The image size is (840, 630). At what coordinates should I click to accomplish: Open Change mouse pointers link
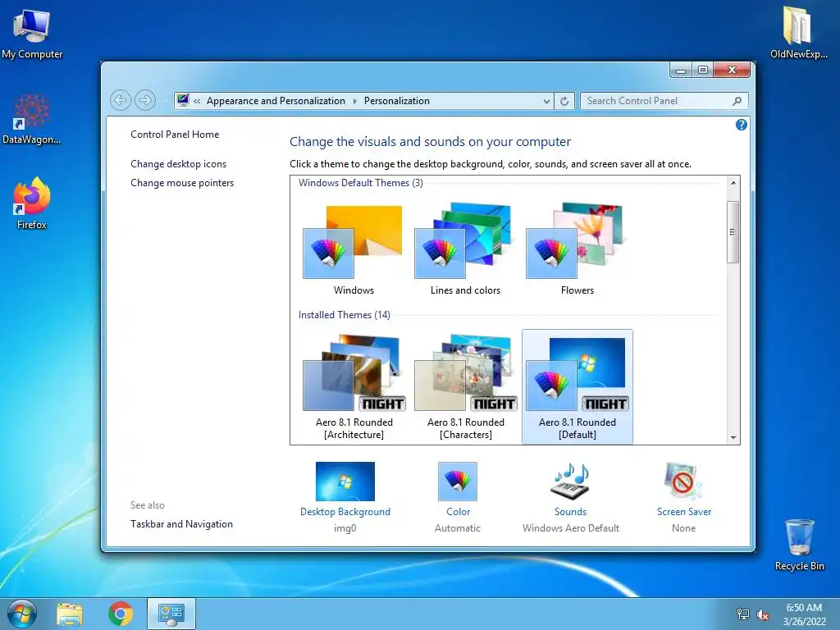(182, 183)
